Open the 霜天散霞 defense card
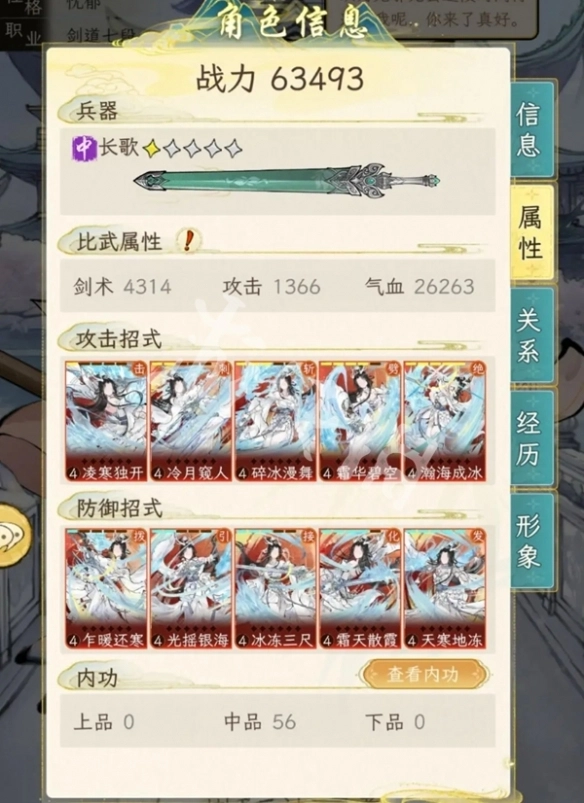This screenshot has width=584, height=803. (x=361, y=589)
